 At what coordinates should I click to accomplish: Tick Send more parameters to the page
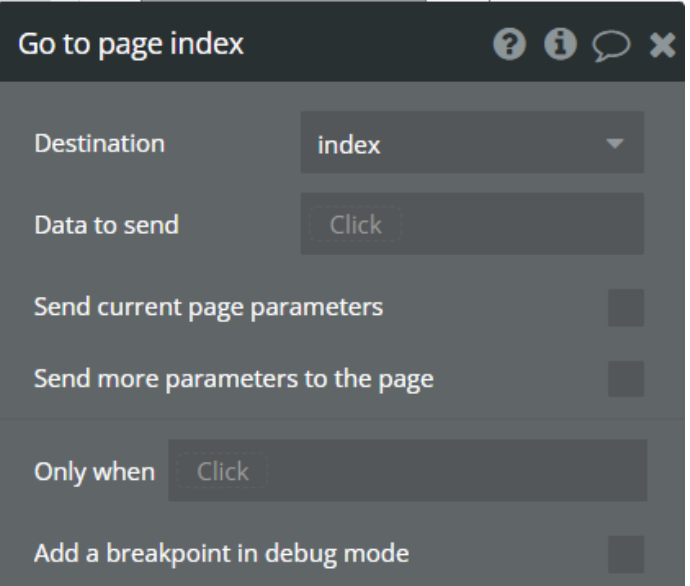pos(626,379)
